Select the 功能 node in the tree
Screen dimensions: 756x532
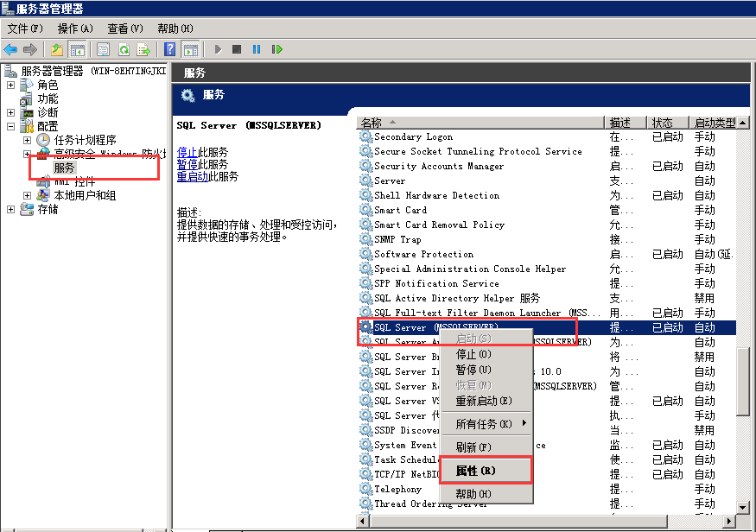(x=48, y=98)
